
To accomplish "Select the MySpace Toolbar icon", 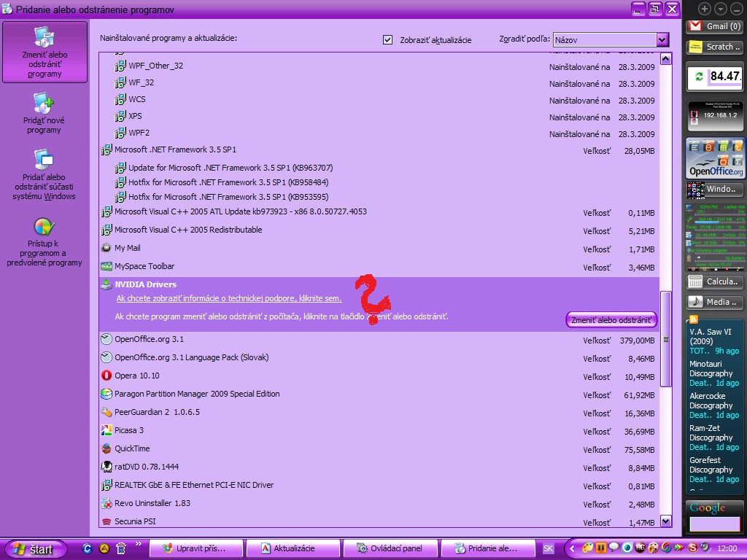I will [106, 266].
